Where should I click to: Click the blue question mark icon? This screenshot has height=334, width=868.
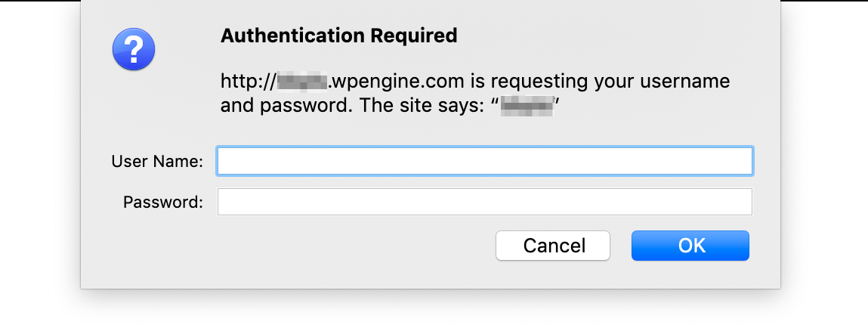[134, 50]
